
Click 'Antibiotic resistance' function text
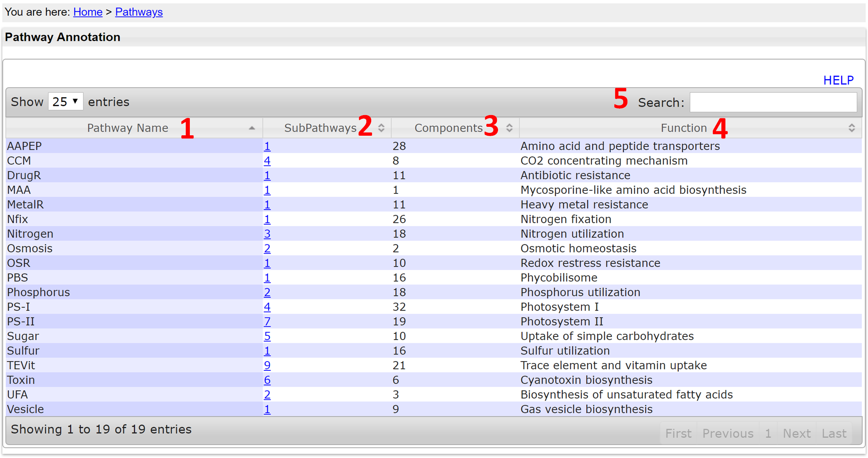tap(575, 175)
